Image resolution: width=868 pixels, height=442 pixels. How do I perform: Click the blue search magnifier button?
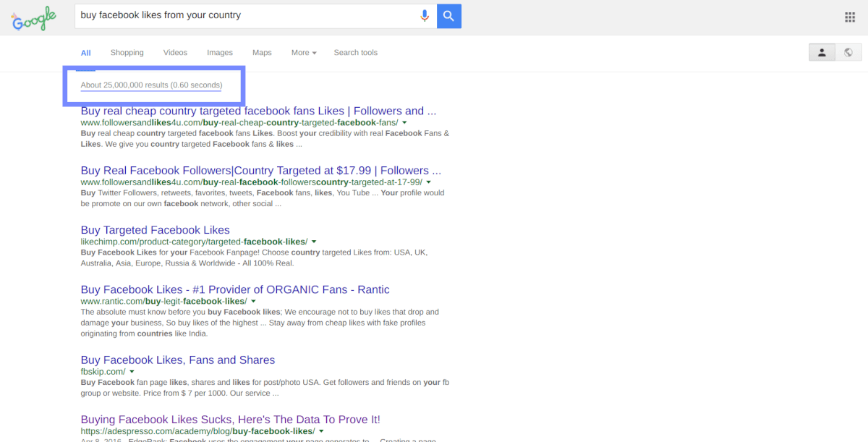(449, 16)
